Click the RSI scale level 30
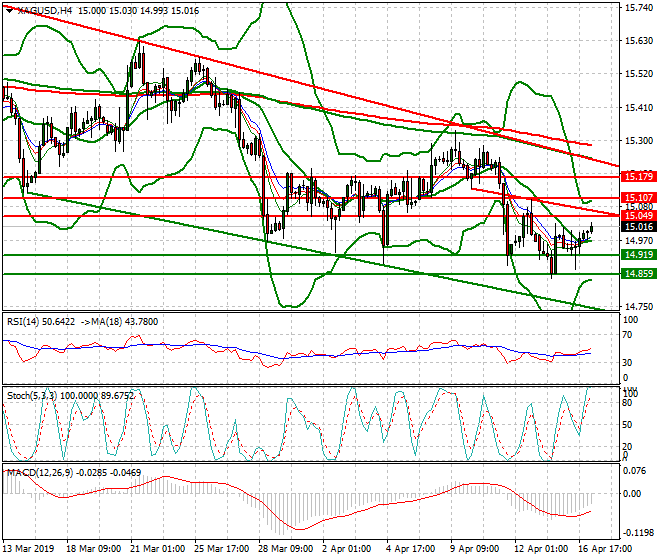This screenshot has width=660, height=560. (627, 363)
